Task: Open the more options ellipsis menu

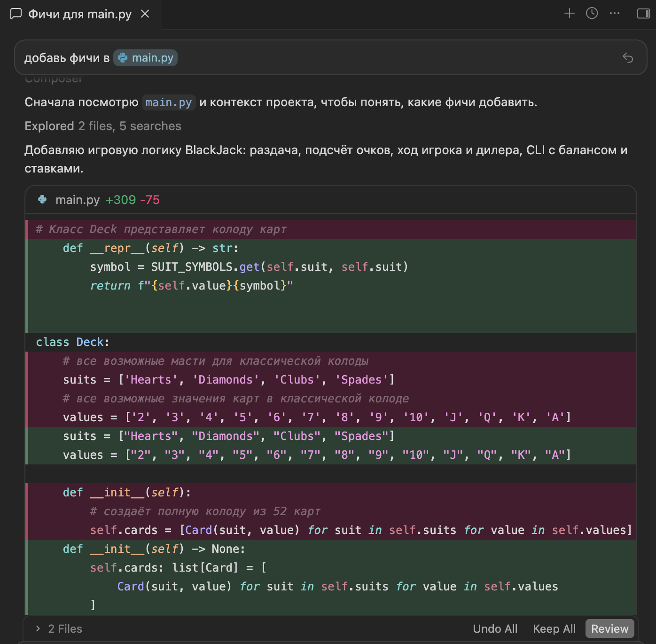Action: coord(615,13)
